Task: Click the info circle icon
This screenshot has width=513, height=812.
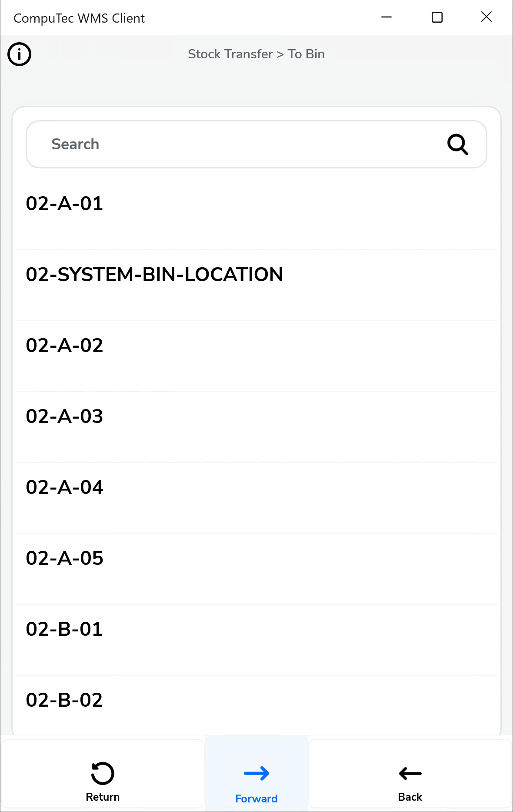Action: tap(20, 54)
